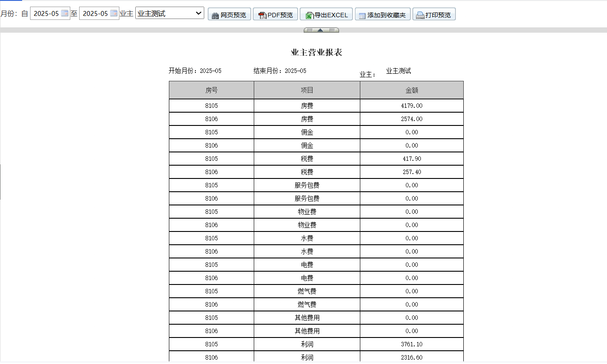Image resolution: width=607 pixels, height=364 pixels.
Task: Expand the 业主 owner dropdown
Action: (x=170, y=13)
